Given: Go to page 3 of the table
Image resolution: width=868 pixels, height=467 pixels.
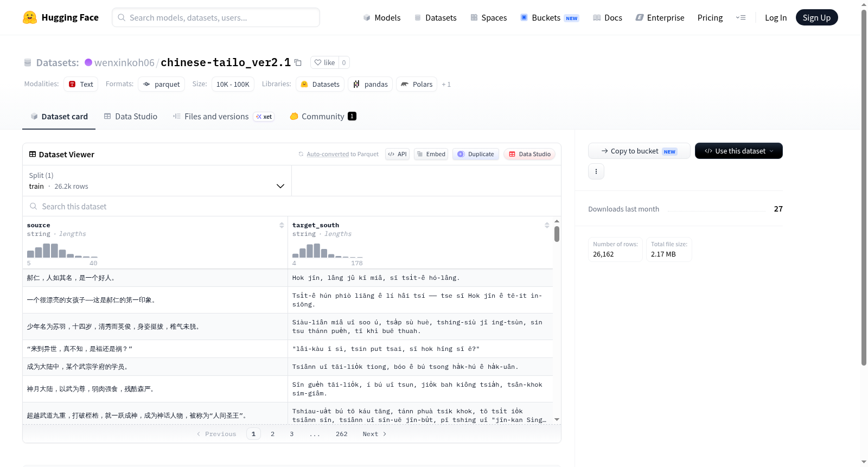Looking at the screenshot, I should point(291,434).
